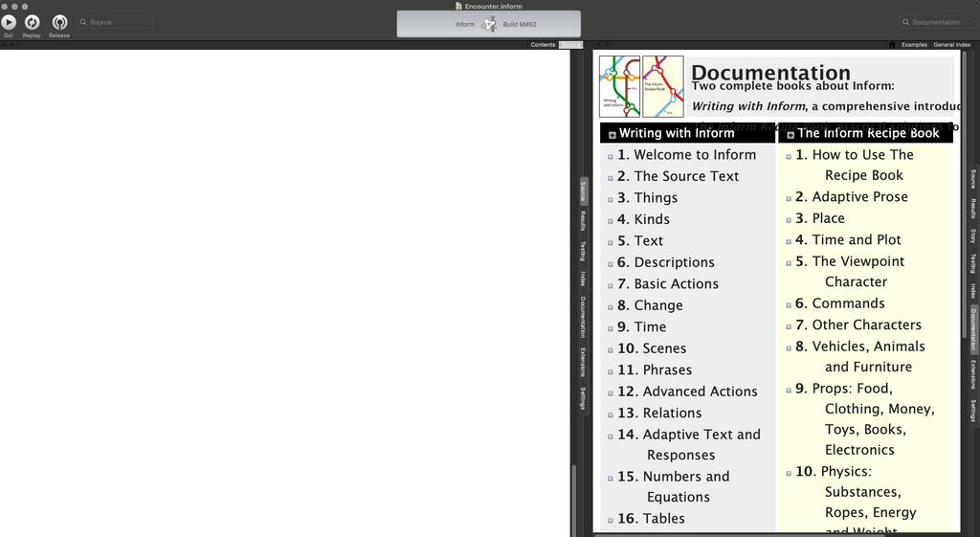Switch left pane to Results tab
Image resolution: width=980 pixels, height=537 pixels.
(583, 221)
